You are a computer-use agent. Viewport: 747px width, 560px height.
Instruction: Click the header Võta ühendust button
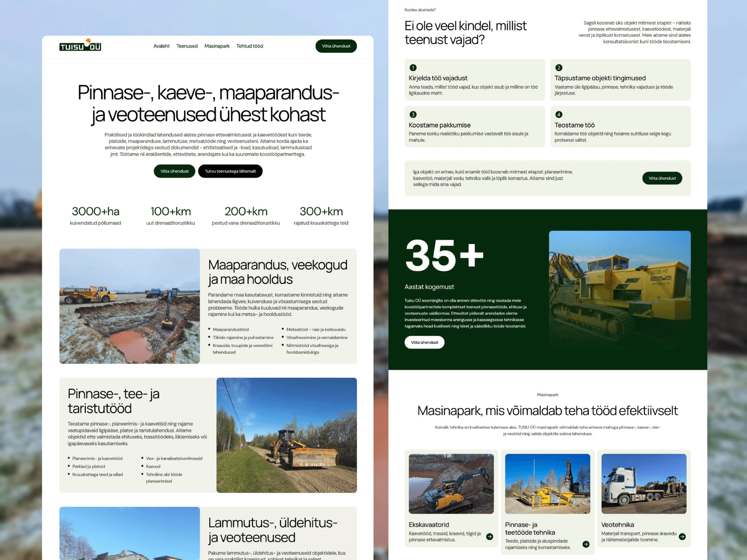click(x=336, y=46)
